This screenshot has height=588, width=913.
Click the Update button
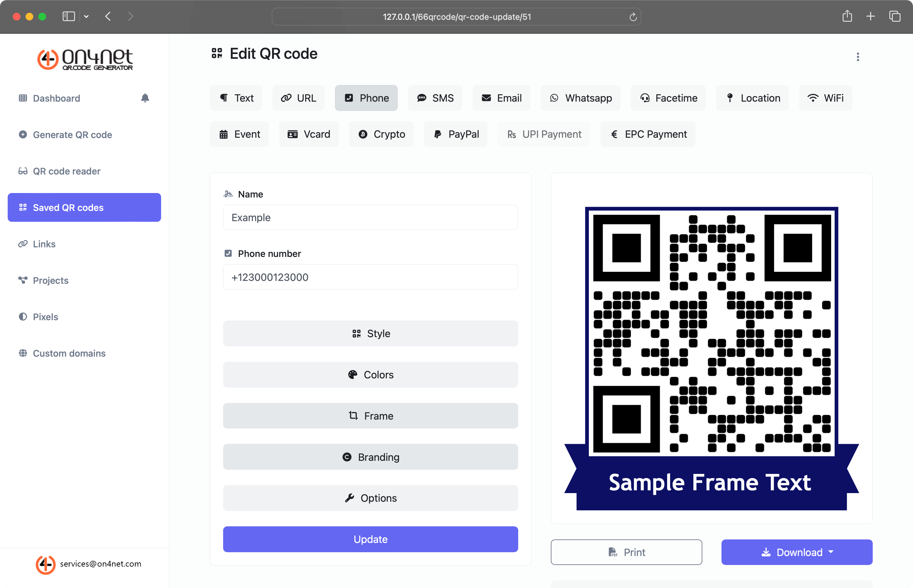pyautogui.click(x=371, y=539)
